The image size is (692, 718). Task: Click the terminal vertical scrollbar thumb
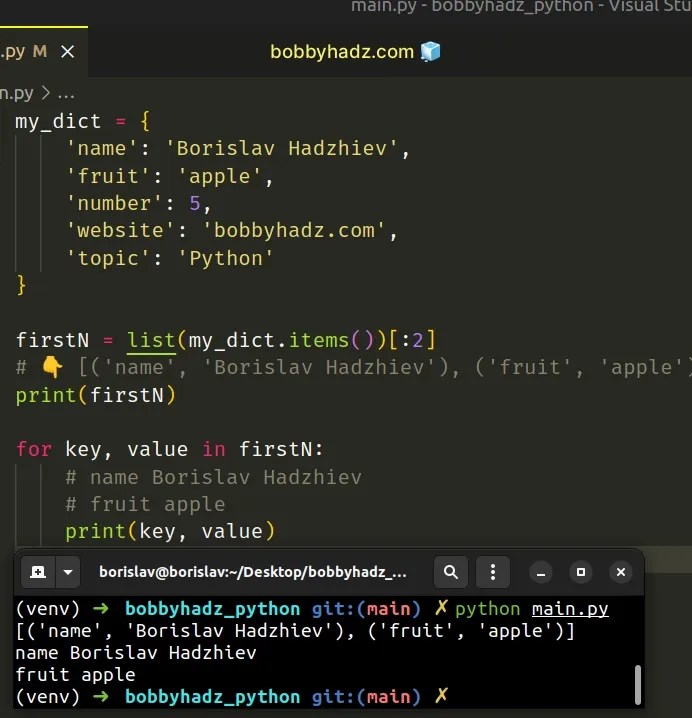pos(638,685)
